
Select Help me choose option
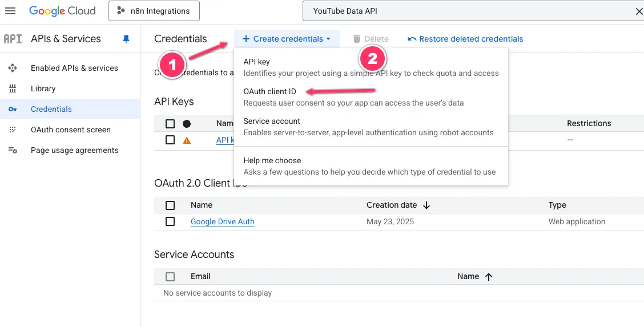(x=371, y=165)
